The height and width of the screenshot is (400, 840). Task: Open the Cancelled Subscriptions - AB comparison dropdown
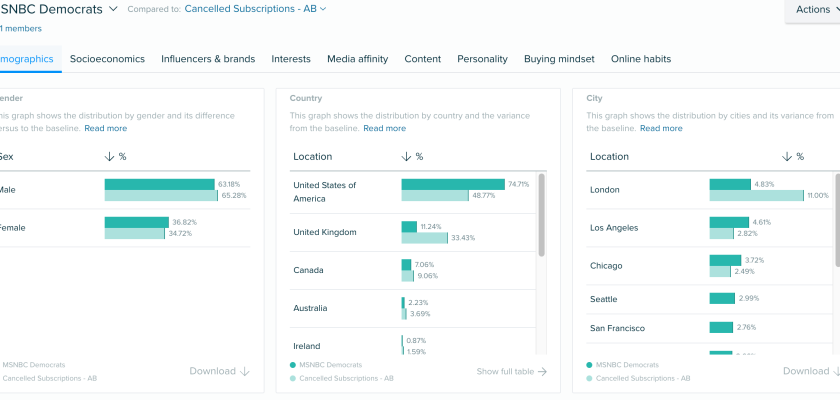(255, 9)
